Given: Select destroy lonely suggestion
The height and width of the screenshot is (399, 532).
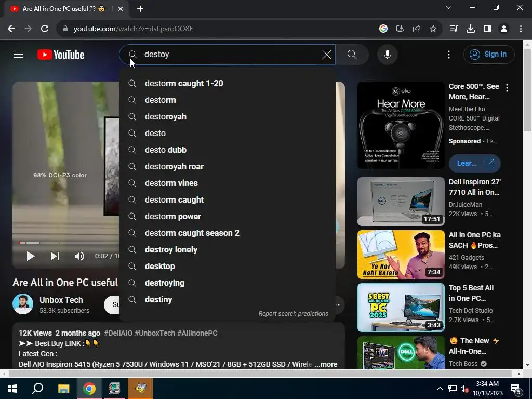Looking at the screenshot, I should (x=227, y=250).
